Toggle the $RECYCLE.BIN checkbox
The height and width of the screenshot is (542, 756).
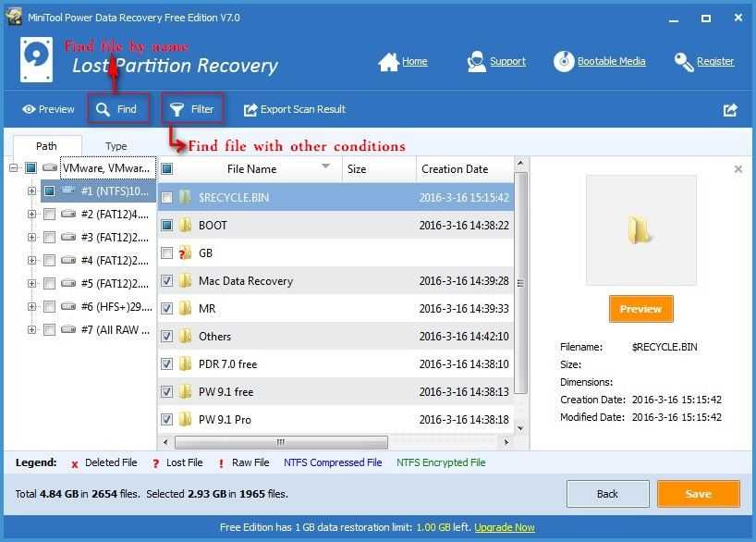(x=167, y=197)
